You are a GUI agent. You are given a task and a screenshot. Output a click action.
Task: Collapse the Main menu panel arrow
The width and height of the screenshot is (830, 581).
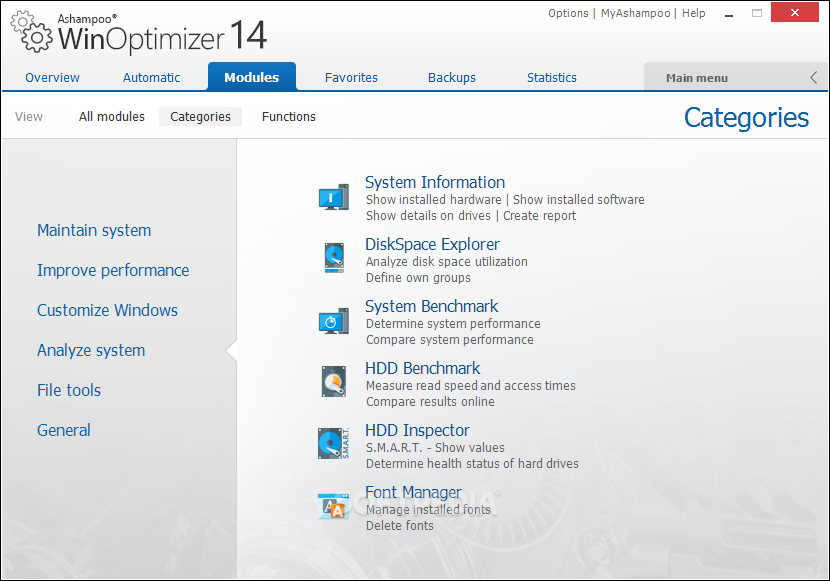pyautogui.click(x=814, y=78)
